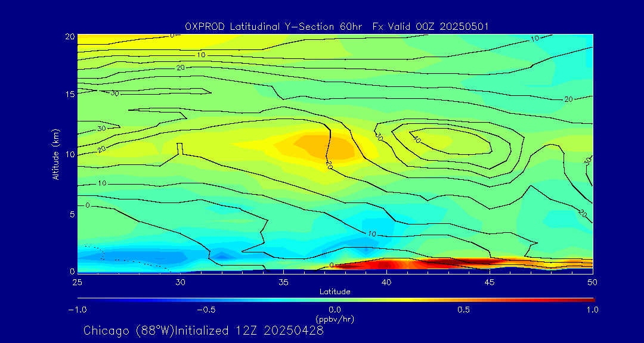644x343 pixels.
Task: Click the colorbar label '1.0'
Action: point(592,310)
